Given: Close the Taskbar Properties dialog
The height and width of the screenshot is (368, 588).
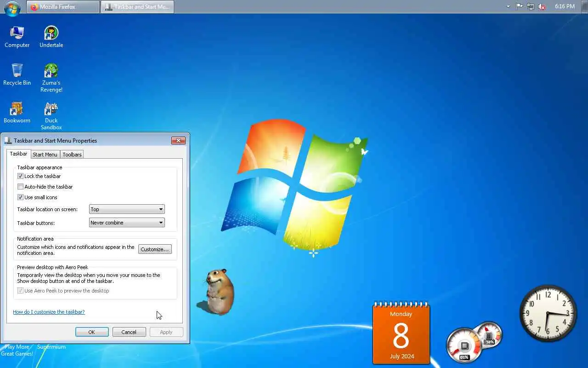Looking at the screenshot, I should [x=178, y=140].
